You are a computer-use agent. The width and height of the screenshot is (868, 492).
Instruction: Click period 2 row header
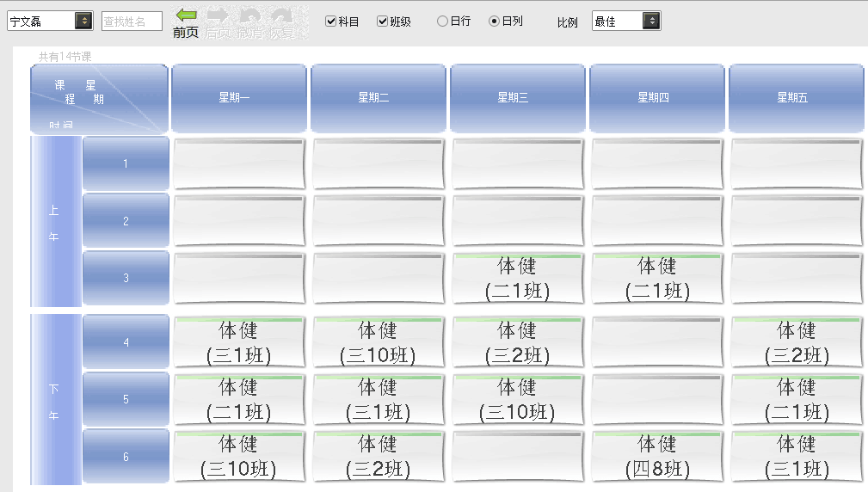point(126,221)
